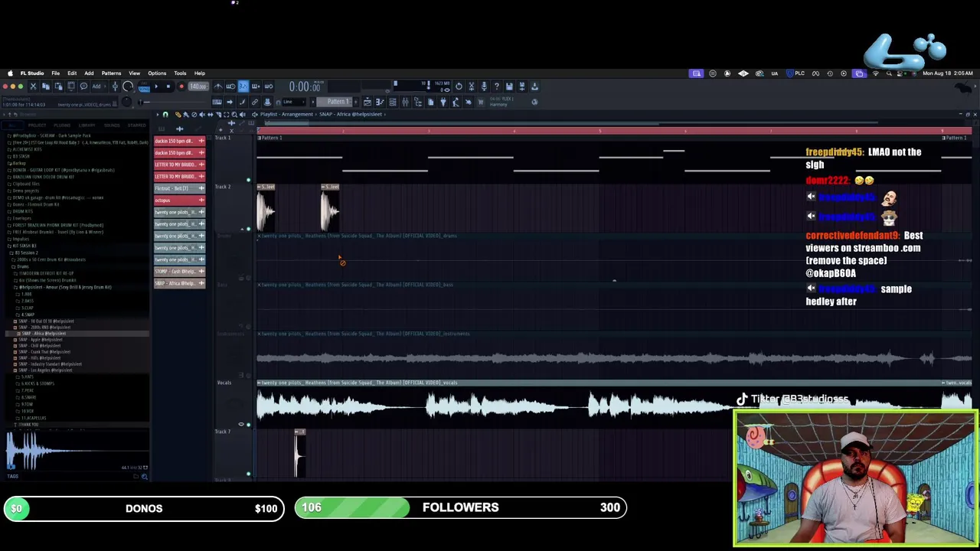Click the 0:00 time display
Viewport: 980px width, 551px height.
click(304, 87)
